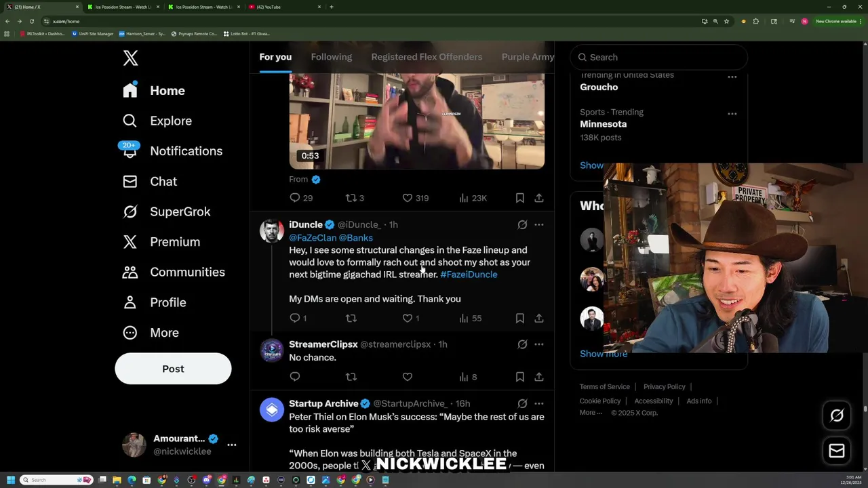Open Privacy Policy link
This screenshot has height=488, width=868.
point(665,387)
